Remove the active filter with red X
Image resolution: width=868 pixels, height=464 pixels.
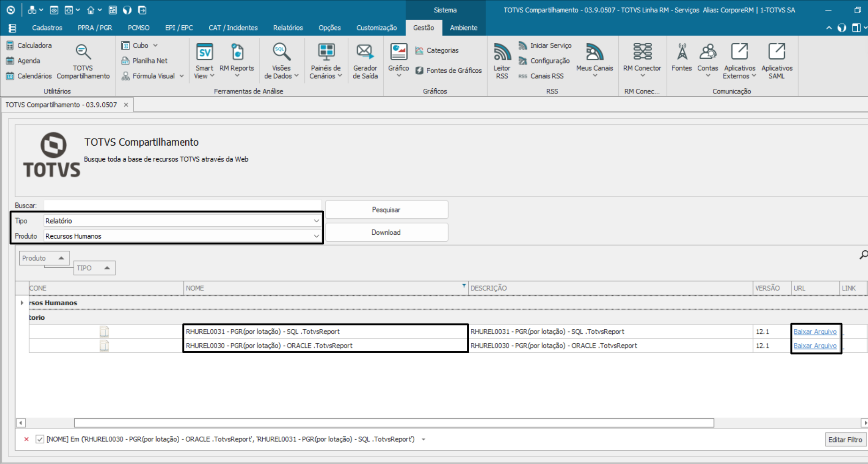point(26,439)
